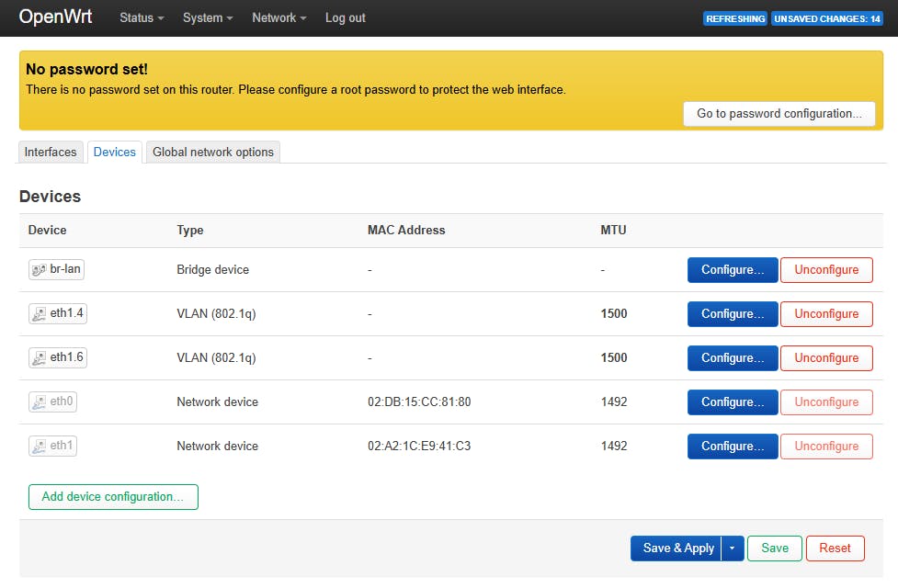Reset the pending changes
Screen dimensions: 898x588
tap(835, 548)
